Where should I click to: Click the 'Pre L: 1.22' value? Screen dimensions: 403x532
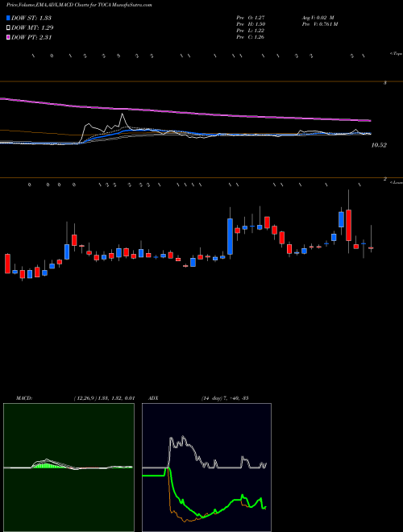(x=251, y=31)
